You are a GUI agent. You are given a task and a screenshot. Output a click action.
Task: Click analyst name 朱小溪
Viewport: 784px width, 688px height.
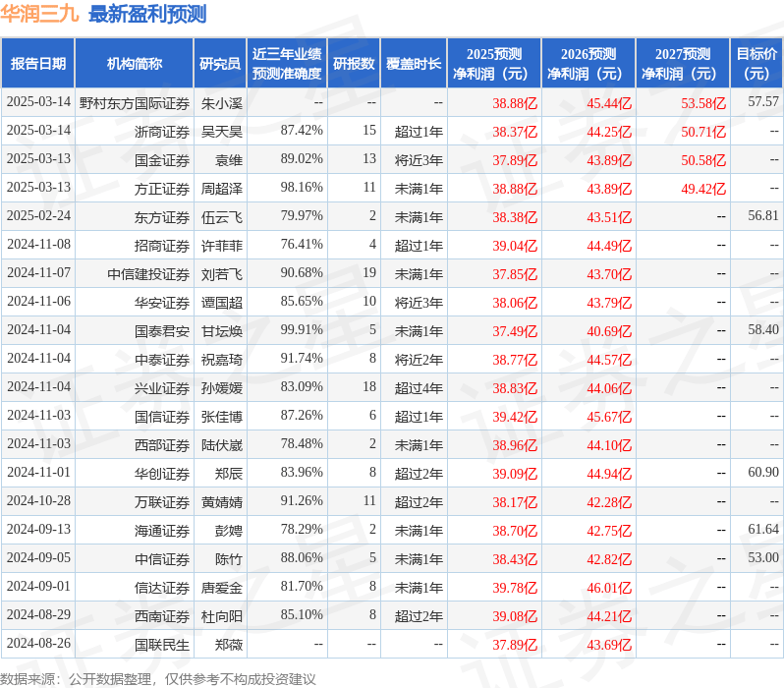(221, 103)
